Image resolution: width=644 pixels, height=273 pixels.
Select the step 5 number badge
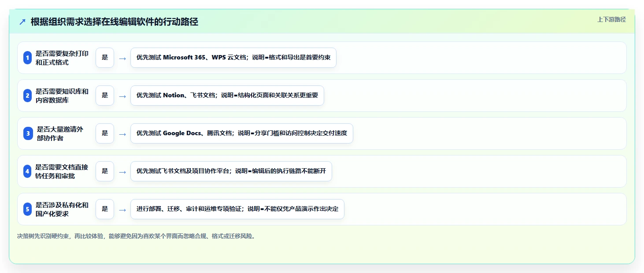click(x=27, y=209)
